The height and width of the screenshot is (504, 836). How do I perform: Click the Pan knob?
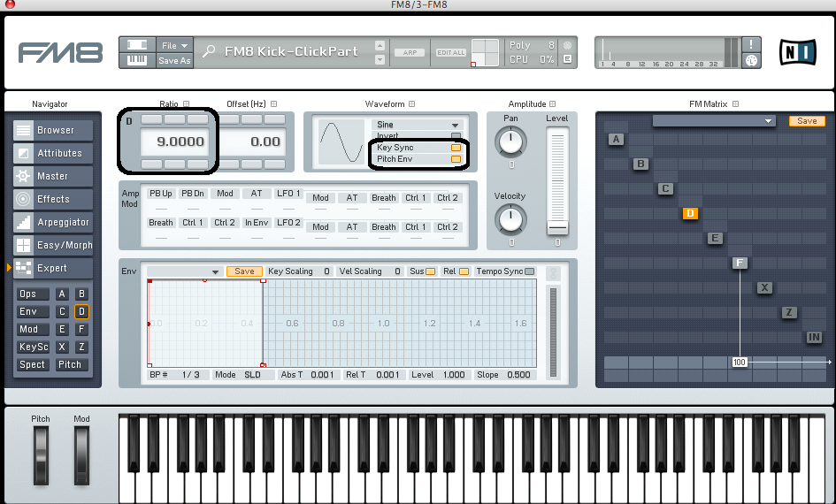(510, 141)
